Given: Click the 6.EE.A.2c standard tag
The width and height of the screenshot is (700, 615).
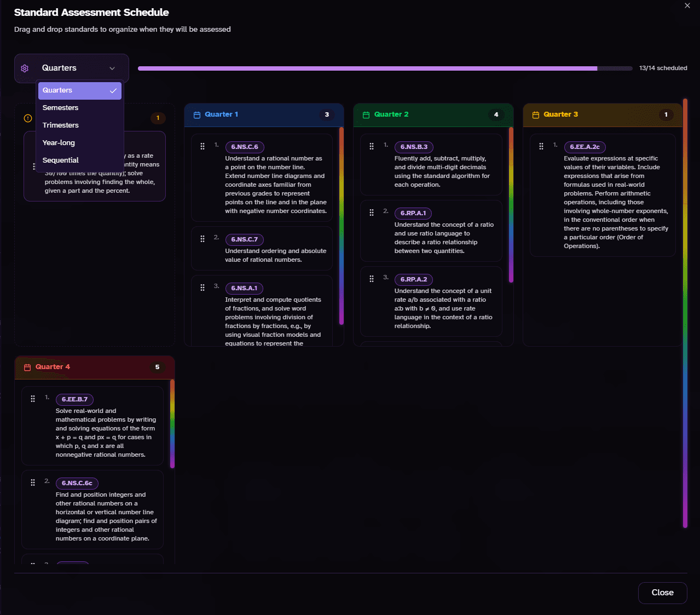Looking at the screenshot, I should (585, 147).
